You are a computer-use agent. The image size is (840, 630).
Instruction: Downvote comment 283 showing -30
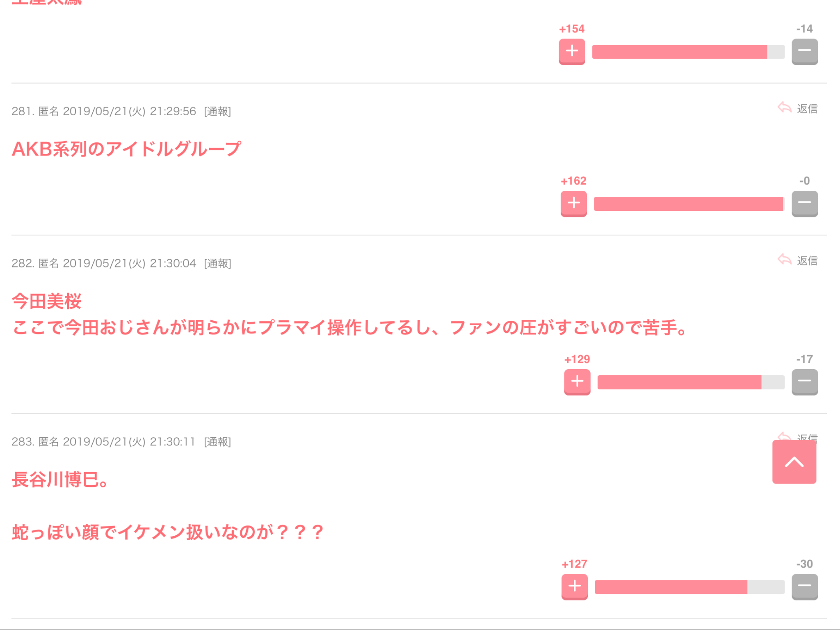[x=804, y=587]
